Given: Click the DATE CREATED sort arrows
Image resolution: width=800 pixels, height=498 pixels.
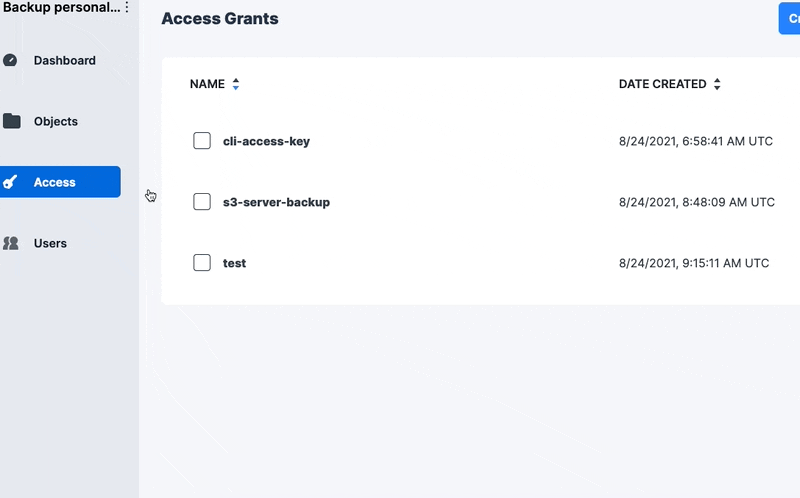Looking at the screenshot, I should pyautogui.click(x=717, y=85).
